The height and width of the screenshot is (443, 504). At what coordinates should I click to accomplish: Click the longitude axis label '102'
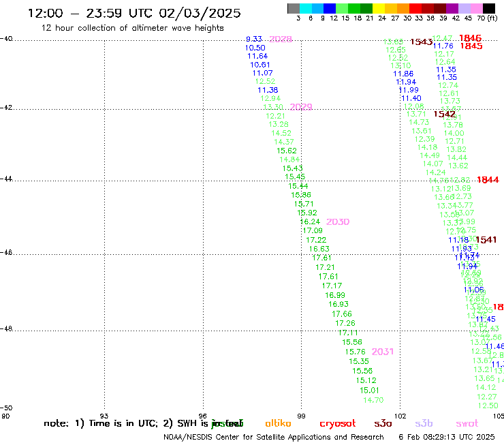pos(400,416)
